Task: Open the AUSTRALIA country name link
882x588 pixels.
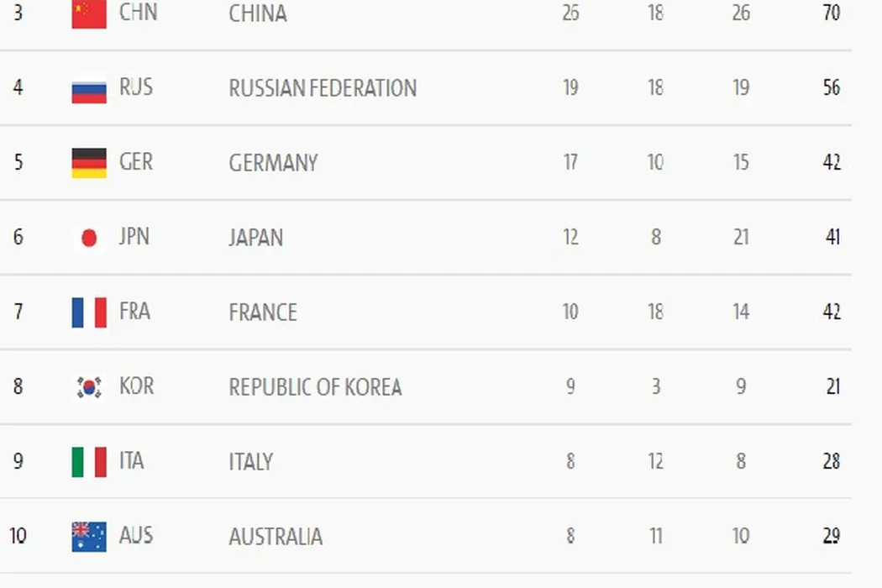Action: [276, 537]
